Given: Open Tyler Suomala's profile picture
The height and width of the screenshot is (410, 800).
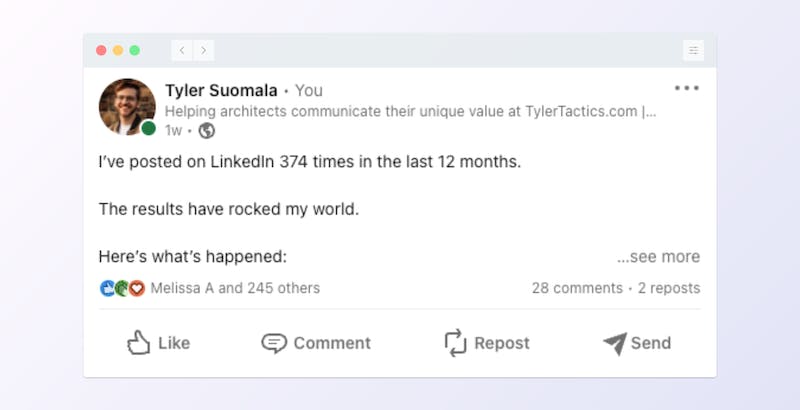Looking at the screenshot, I should click(x=127, y=107).
